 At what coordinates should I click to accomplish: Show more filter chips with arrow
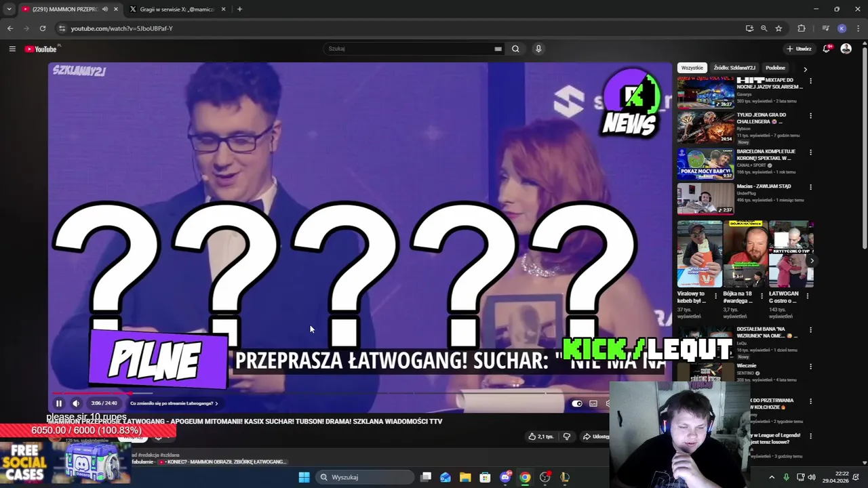point(805,68)
